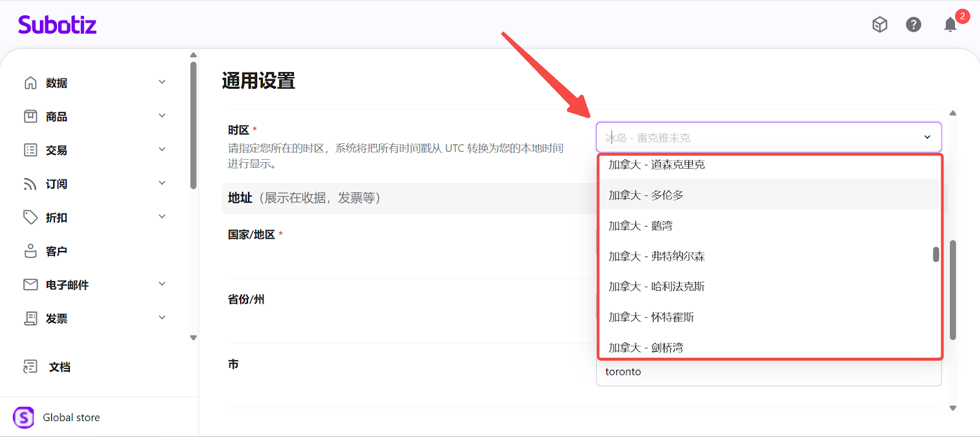Image resolution: width=980 pixels, height=437 pixels.
Task: Click the notification bell icon
Action: pyautogui.click(x=950, y=24)
